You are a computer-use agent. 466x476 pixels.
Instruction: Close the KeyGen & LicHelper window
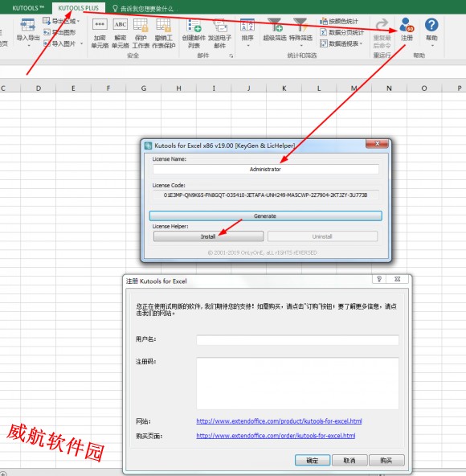click(377, 144)
